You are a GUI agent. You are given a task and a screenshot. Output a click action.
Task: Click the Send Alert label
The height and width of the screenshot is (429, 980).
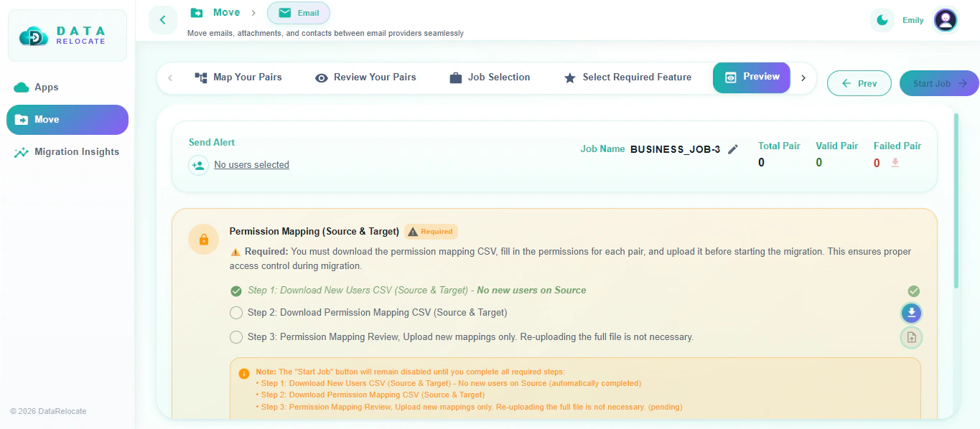click(x=212, y=143)
